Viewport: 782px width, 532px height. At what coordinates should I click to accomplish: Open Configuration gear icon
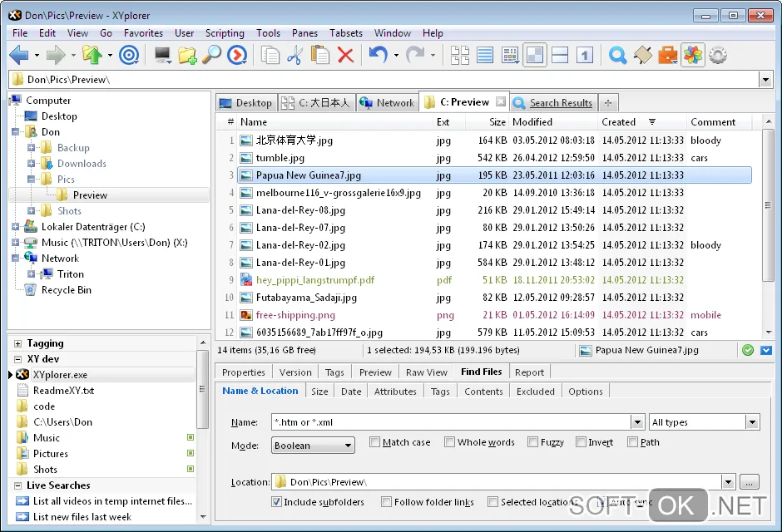coord(718,55)
